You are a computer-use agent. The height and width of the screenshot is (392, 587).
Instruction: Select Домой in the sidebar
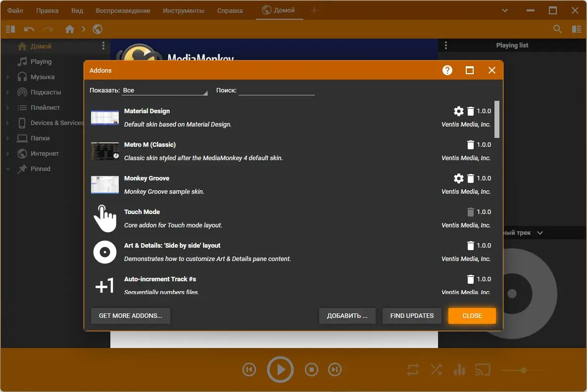click(41, 46)
